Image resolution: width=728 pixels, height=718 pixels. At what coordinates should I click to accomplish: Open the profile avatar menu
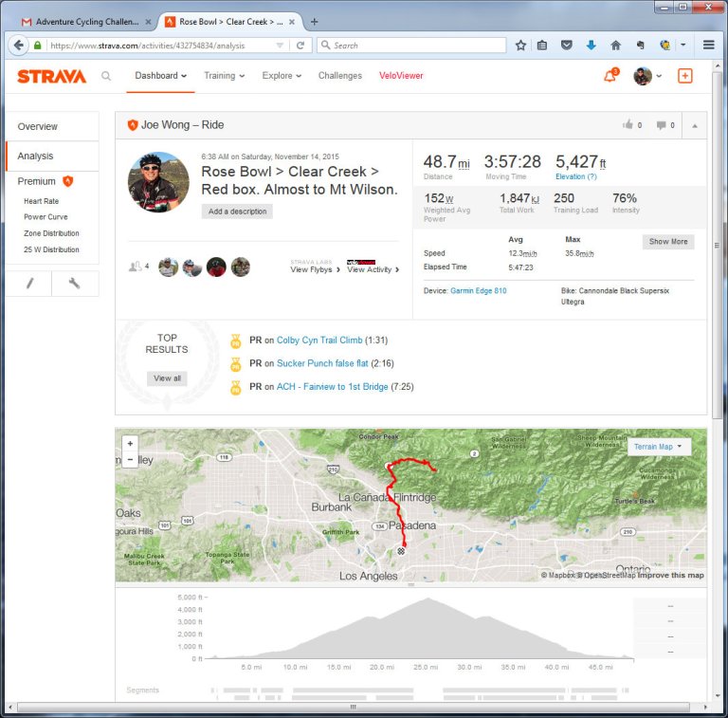tap(646, 76)
